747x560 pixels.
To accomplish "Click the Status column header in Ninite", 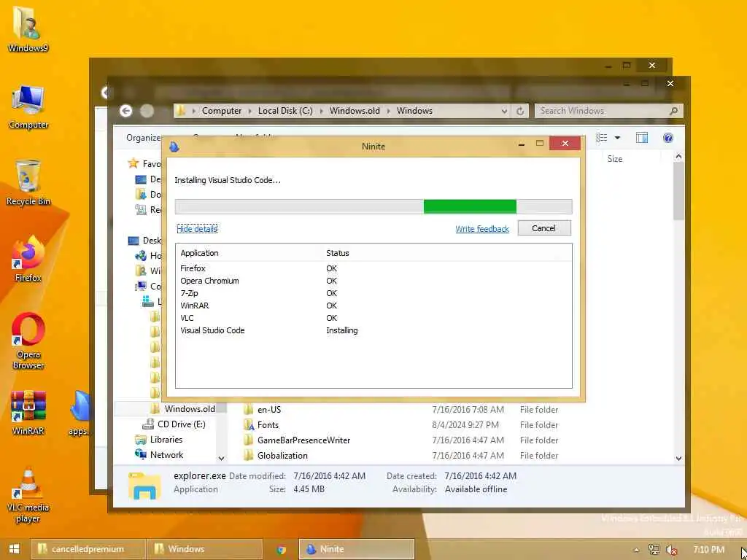I will tap(337, 253).
